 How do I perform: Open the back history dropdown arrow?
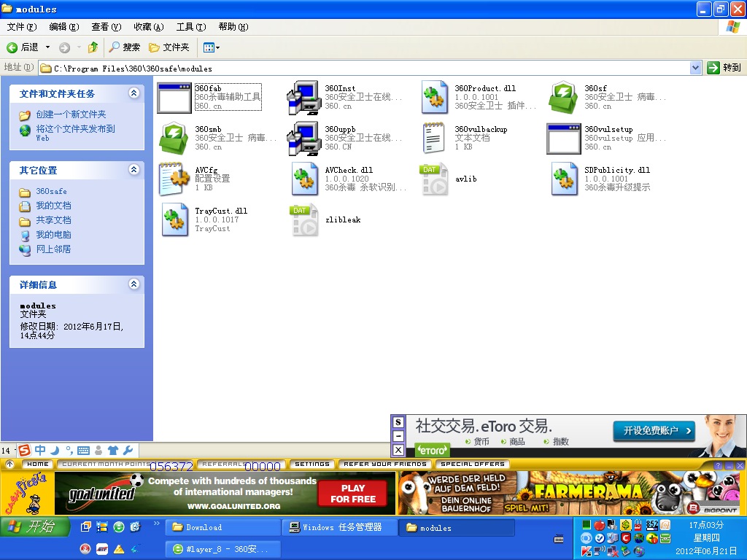(47, 47)
